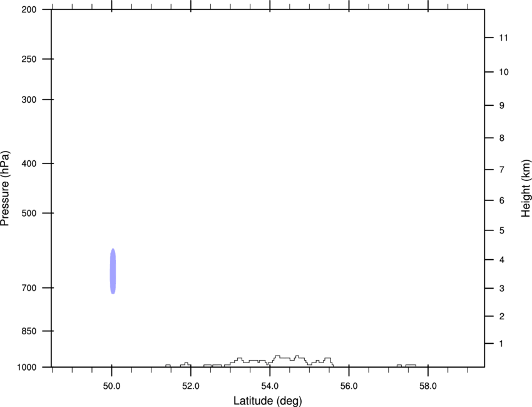Click height tick label '11'
This screenshot has height=407, width=532.
[504, 38]
